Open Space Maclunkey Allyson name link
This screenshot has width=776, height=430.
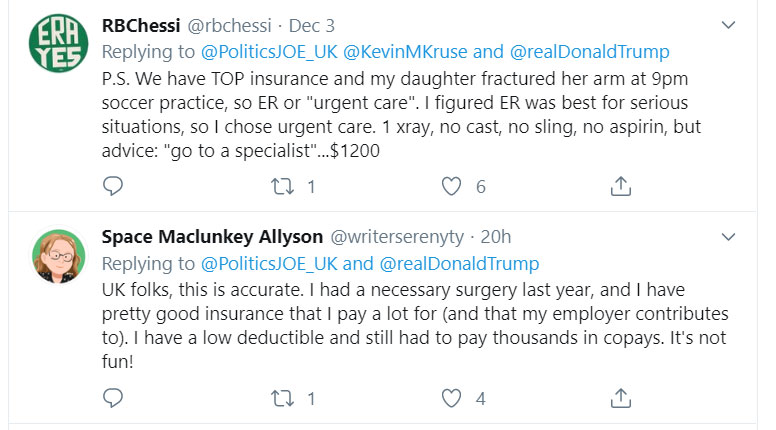point(212,237)
